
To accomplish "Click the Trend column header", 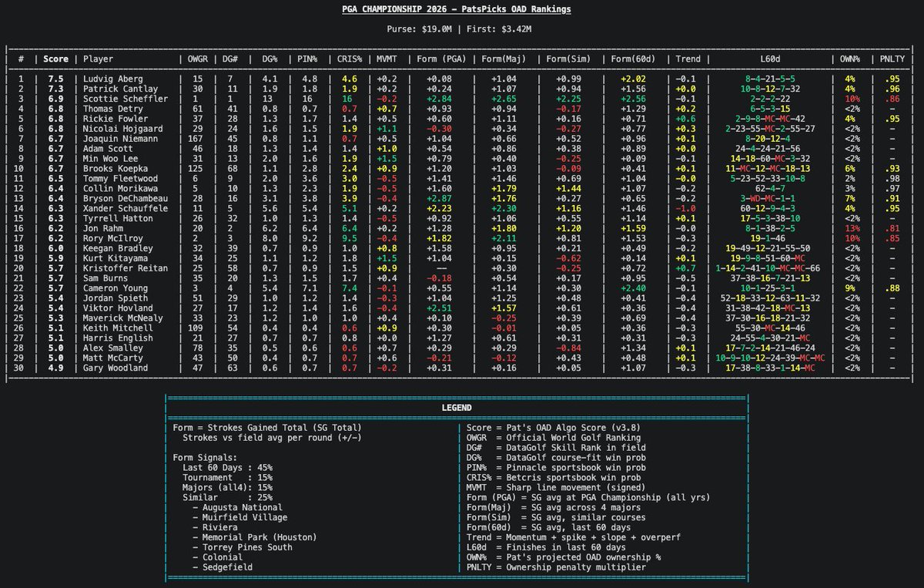I will (x=688, y=59).
